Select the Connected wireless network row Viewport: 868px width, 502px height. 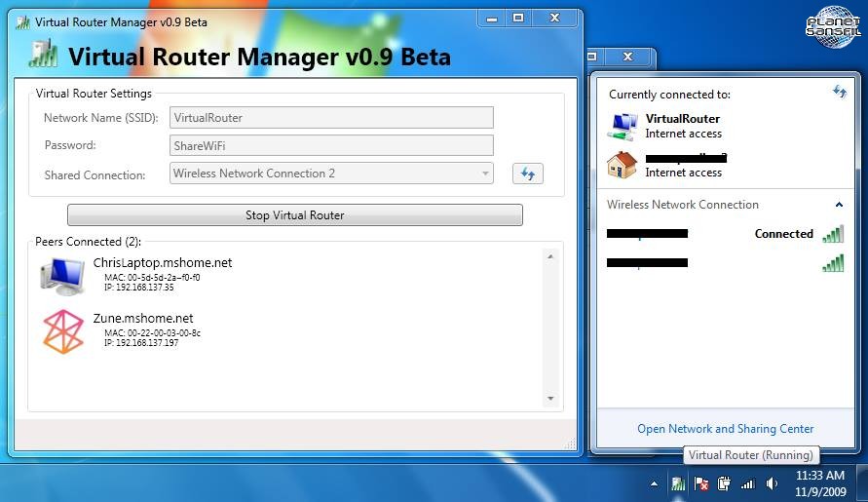click(725, 234)
